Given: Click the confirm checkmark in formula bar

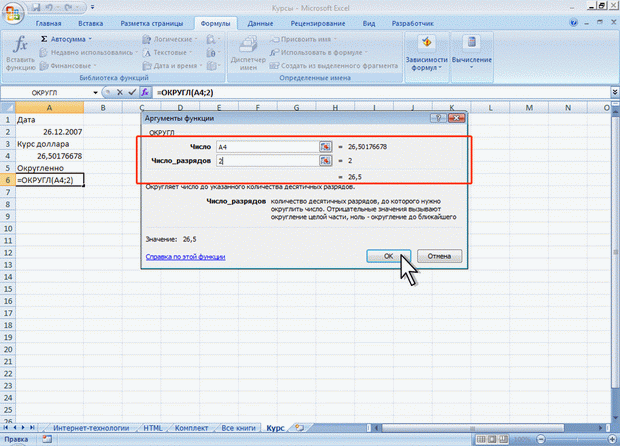Looking at the screenshot, I should coord(131,92).
